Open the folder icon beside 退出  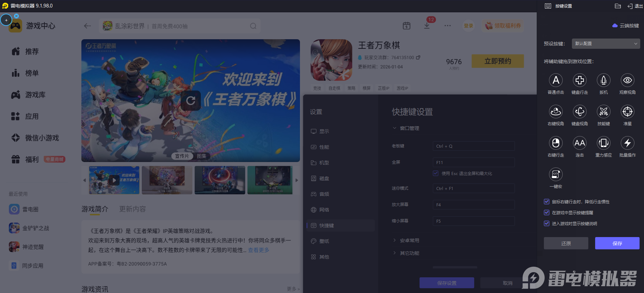pyautogui.click(x=618, y=6)
